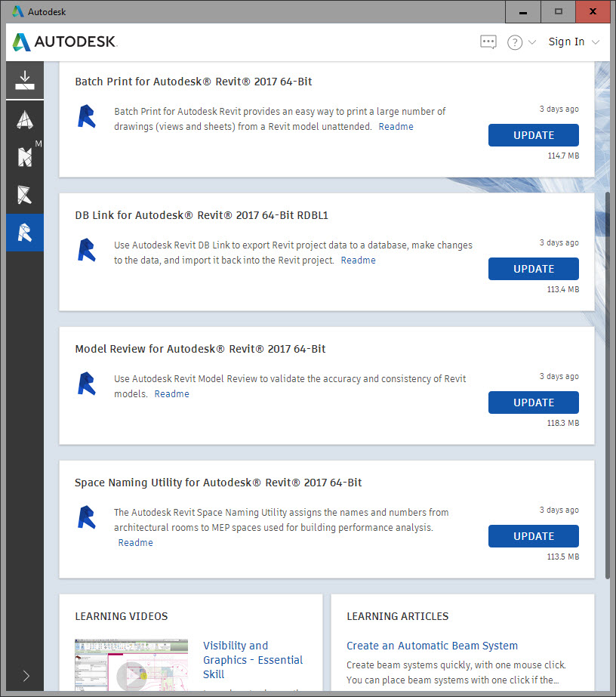Viewport: 616px width, 697px height.
Task: Open Readme link for Space Naming Utility
Action: tap(135, 543)
